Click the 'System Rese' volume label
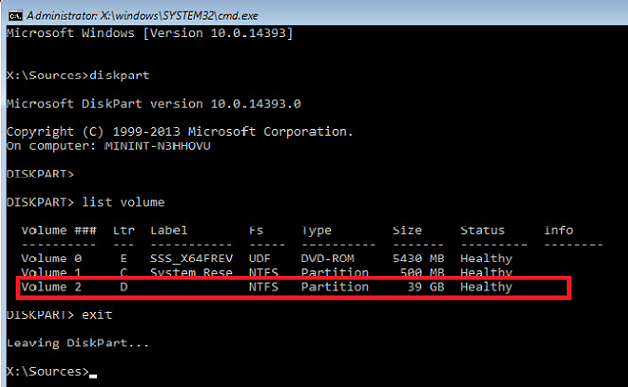 click(191, 272)
